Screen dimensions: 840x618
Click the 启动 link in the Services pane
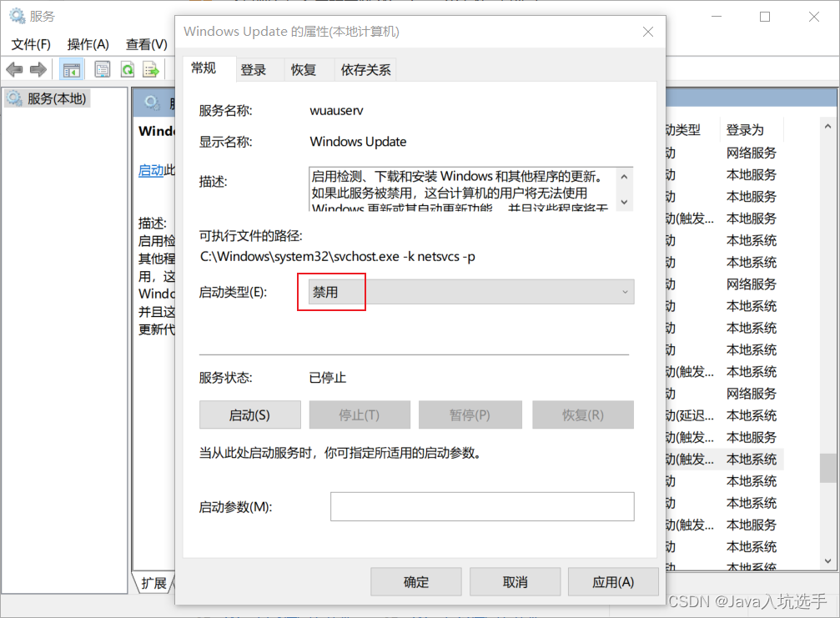[150, 170]
